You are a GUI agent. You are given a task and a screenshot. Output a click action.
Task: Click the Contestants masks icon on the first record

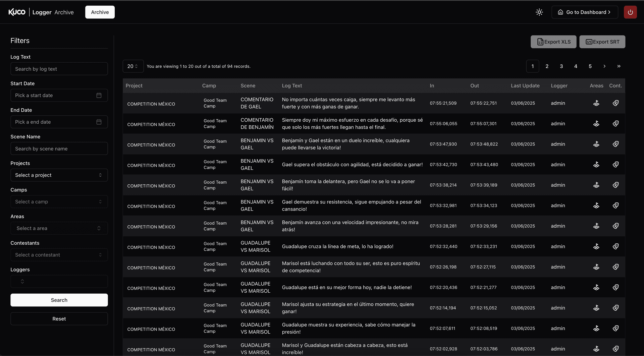point(616,103)
